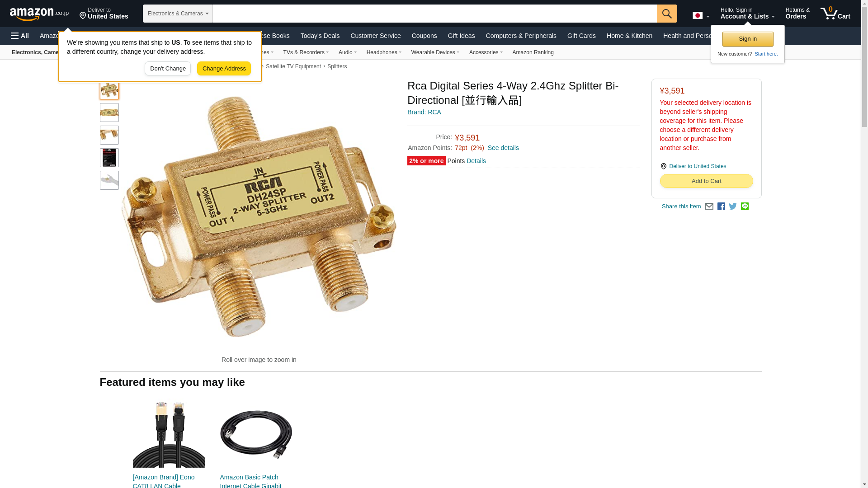
Task: Open Today's Deals in navigation
Action: coord(320,36)
